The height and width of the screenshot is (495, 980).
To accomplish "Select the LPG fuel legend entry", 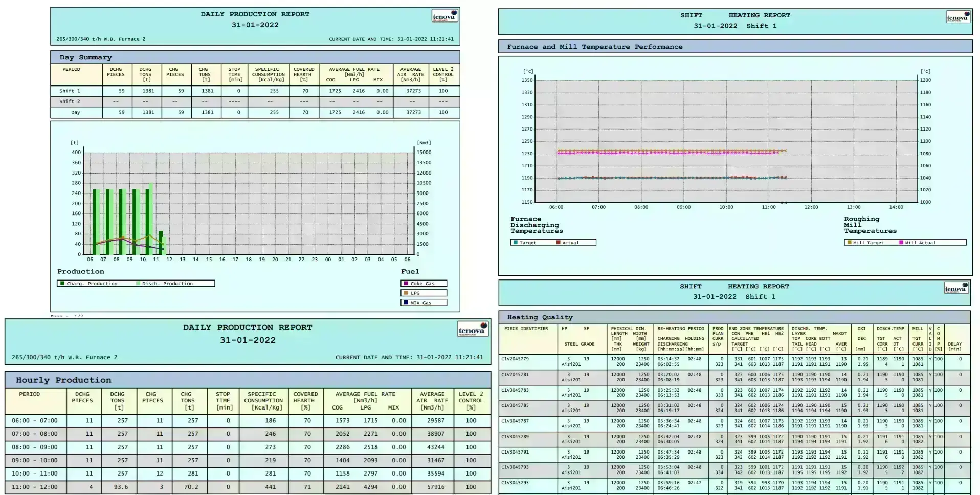I will pos(424,293).
